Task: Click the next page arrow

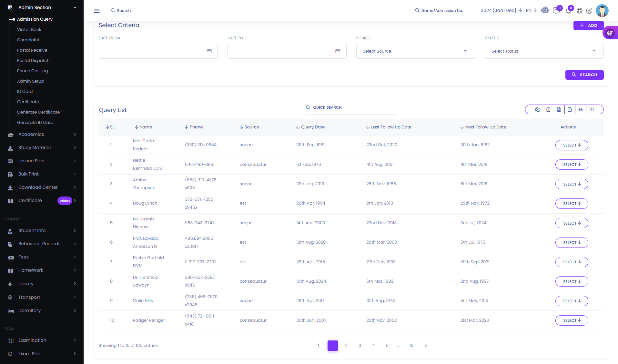Action: 425,345
